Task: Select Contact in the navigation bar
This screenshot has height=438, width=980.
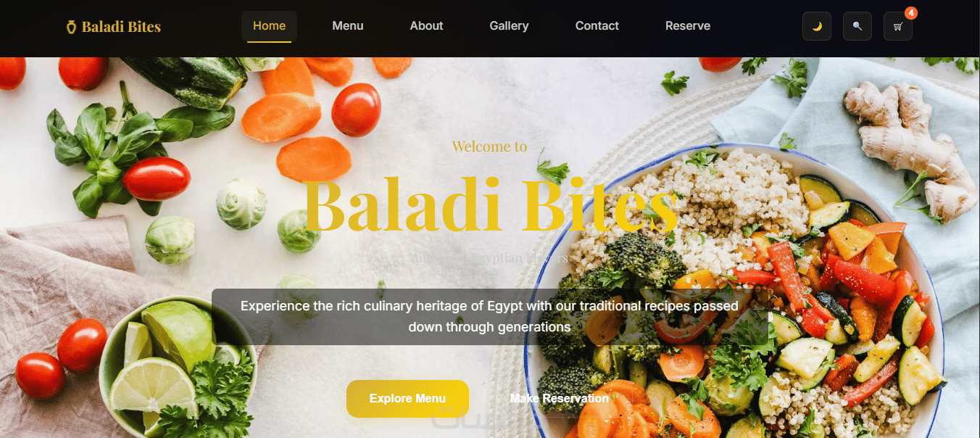Action: 597,26
